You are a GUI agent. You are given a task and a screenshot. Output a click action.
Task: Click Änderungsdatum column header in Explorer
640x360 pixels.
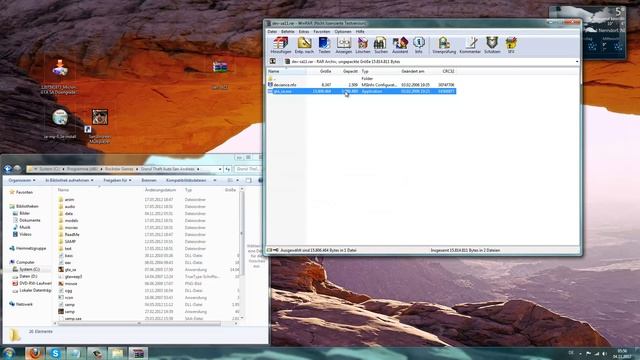tap(160, 190)
